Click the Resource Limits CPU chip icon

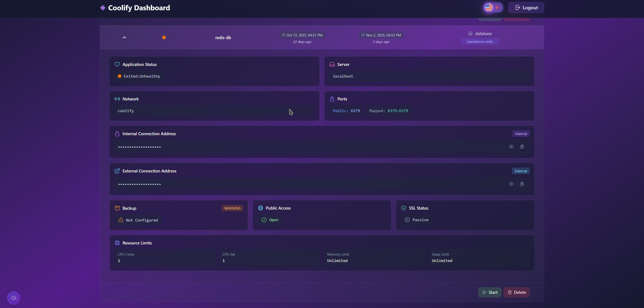[117, 243]
